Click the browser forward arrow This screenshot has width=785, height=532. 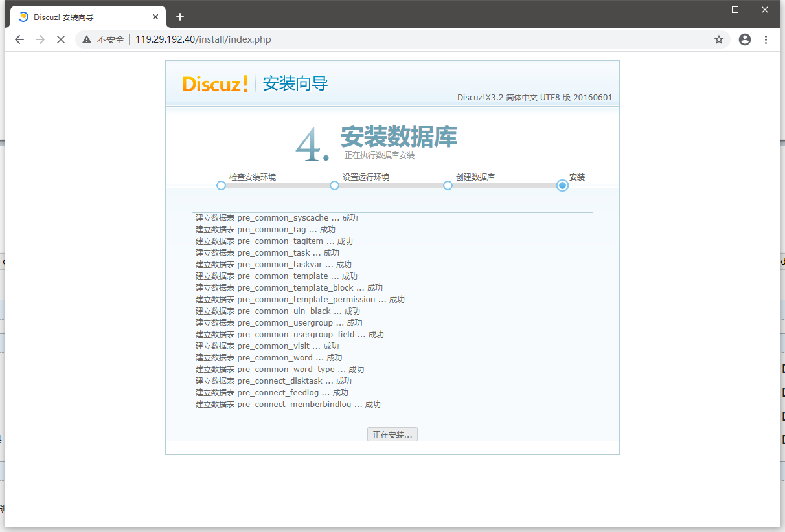[x=40, y=39]
